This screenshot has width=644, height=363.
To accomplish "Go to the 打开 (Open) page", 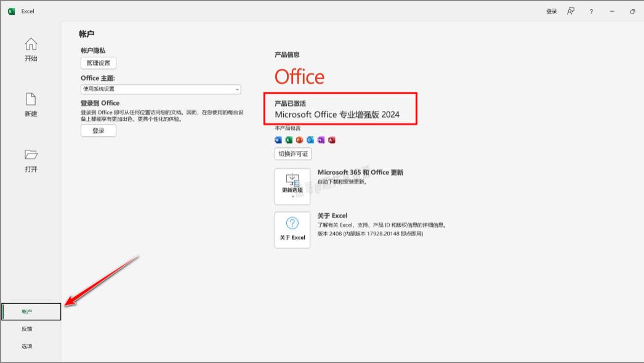I will (x=31, y=161).
